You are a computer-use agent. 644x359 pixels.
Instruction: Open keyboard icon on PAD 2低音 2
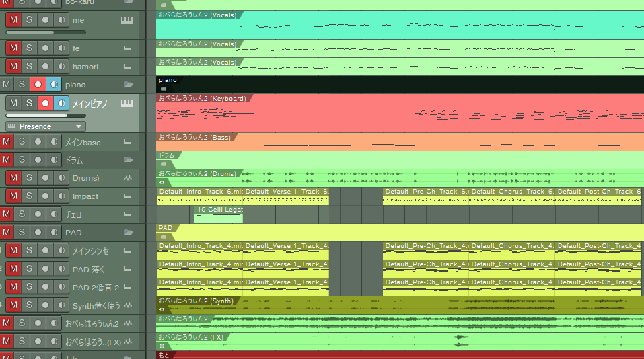click(x=128, y=286)
